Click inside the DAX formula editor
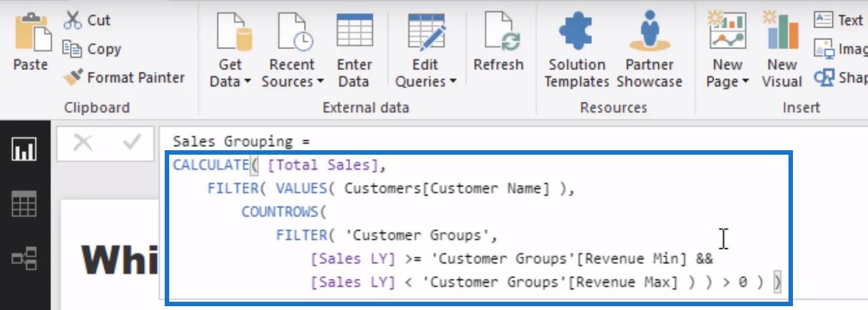The height and width of the screenshot is (310, 868). pos(477,223)
